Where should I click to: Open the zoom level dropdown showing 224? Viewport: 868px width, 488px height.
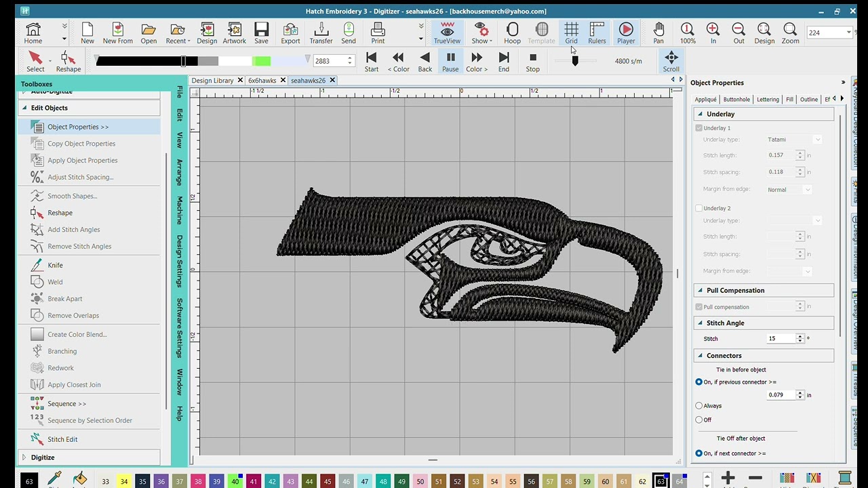coord(848,33)
